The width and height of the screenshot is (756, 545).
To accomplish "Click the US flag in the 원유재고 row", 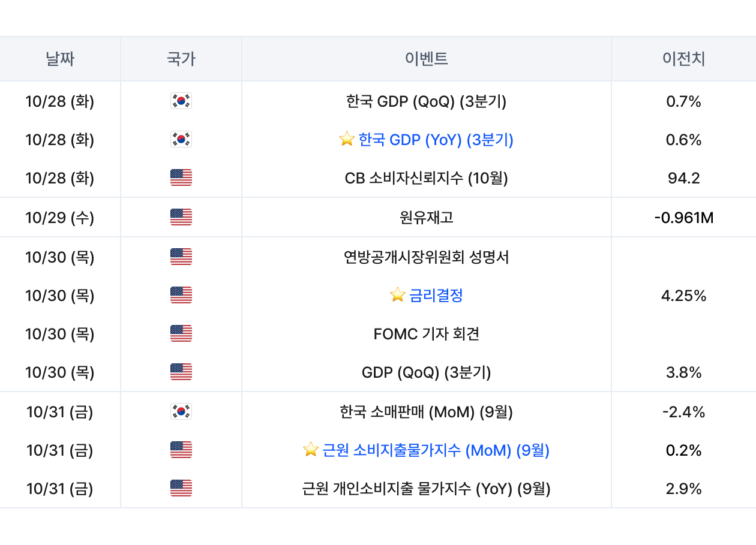I will coord(181,217).
